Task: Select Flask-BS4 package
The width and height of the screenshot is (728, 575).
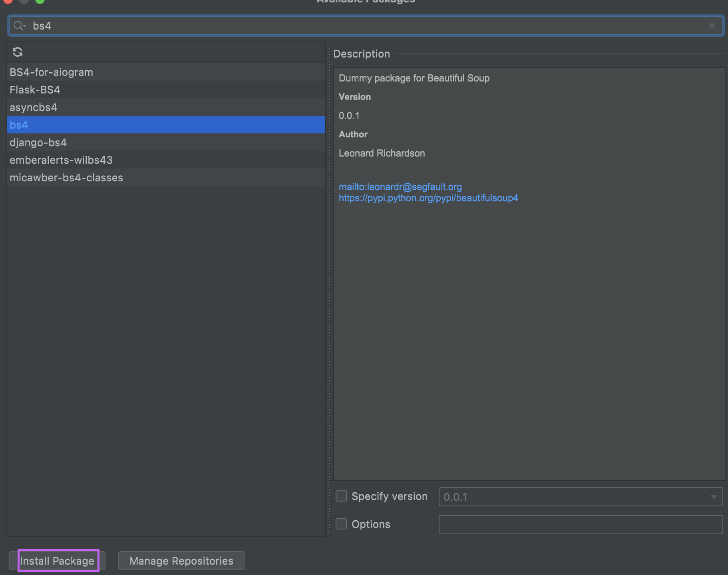Action: coord(166,90)
